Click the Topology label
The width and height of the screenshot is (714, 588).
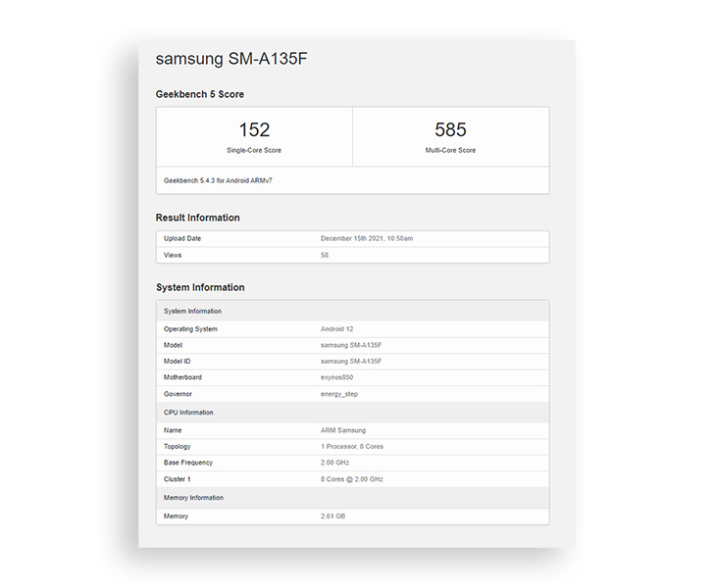tap(178, 447)
